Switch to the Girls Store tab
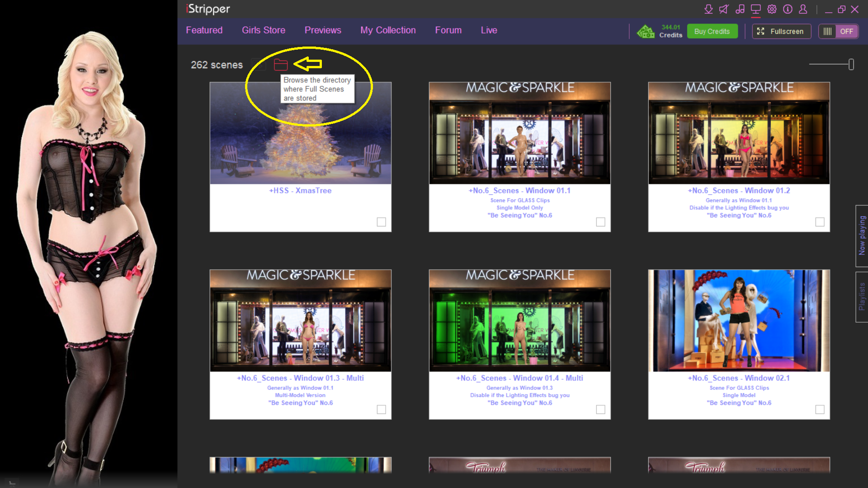 click(263, 30)
